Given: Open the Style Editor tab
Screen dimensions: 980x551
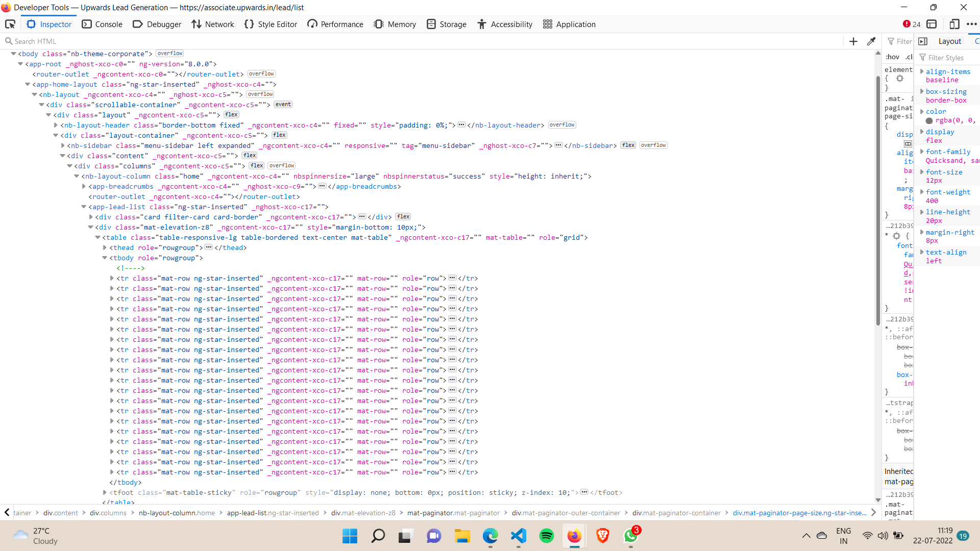Looking at the screenshot, I should tap(271, 24).
